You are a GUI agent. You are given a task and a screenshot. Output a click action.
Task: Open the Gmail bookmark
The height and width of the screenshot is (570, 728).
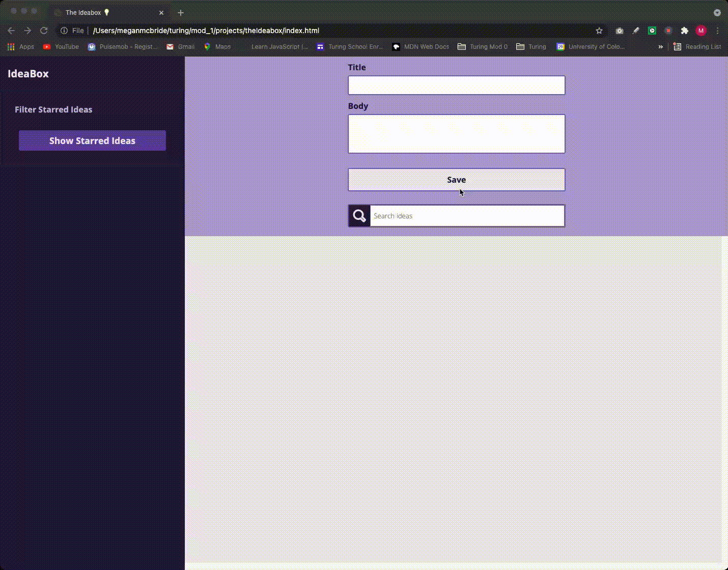[180, 46]
